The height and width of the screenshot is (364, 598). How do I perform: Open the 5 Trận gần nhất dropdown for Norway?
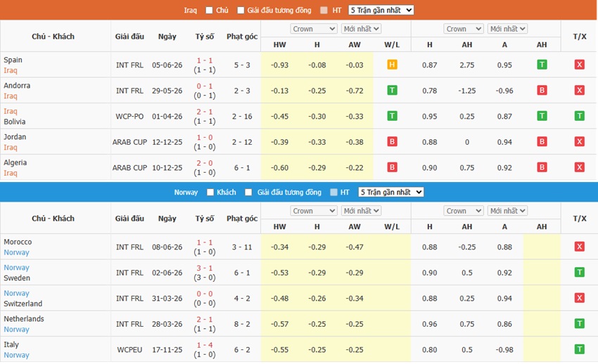391,193
